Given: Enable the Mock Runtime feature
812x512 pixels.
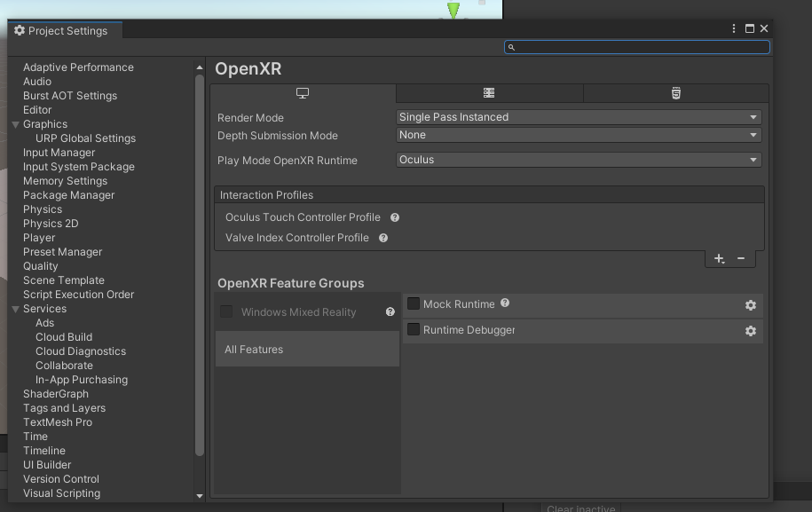Looking at the screenshot, I should coord(413,303).
